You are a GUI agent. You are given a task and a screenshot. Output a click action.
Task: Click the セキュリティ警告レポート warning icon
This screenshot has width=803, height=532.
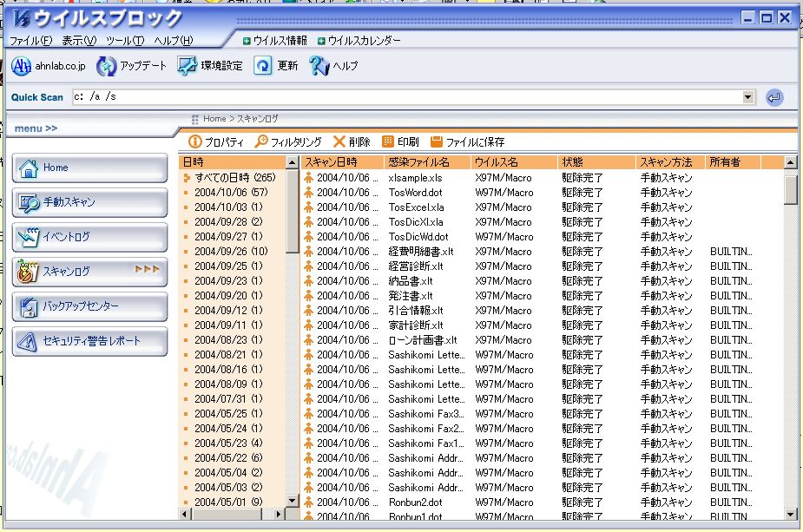pos(28,342)
